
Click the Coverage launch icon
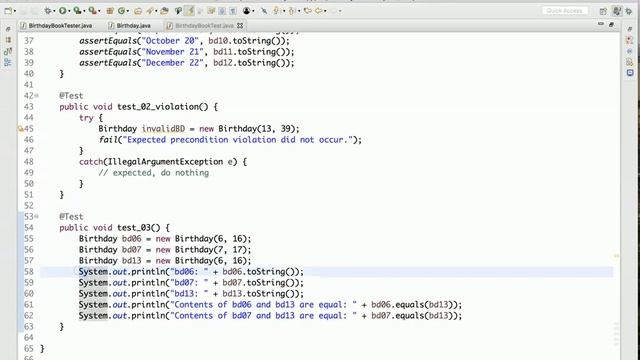click(77, 11)
